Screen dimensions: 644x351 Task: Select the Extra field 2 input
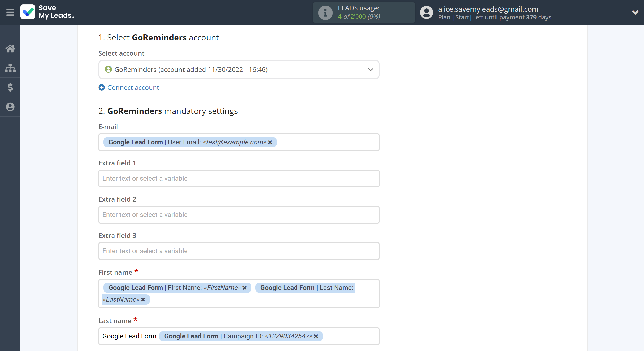click(239, 214)
